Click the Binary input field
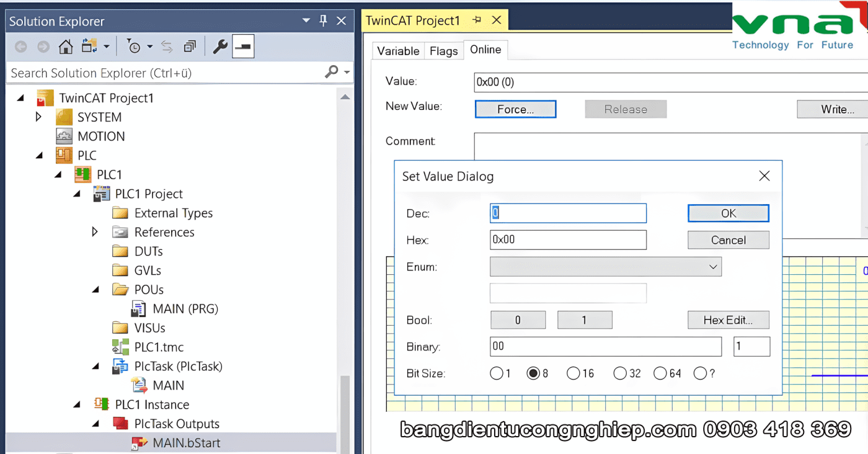The height and width of the screenshot is (454, 868). tap(606, 347)
